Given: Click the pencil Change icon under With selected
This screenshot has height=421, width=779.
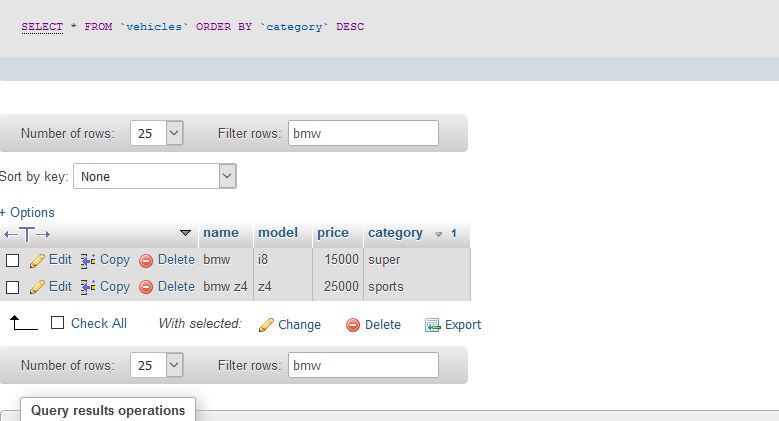Looking at the screenshot, I should (266, 325).
